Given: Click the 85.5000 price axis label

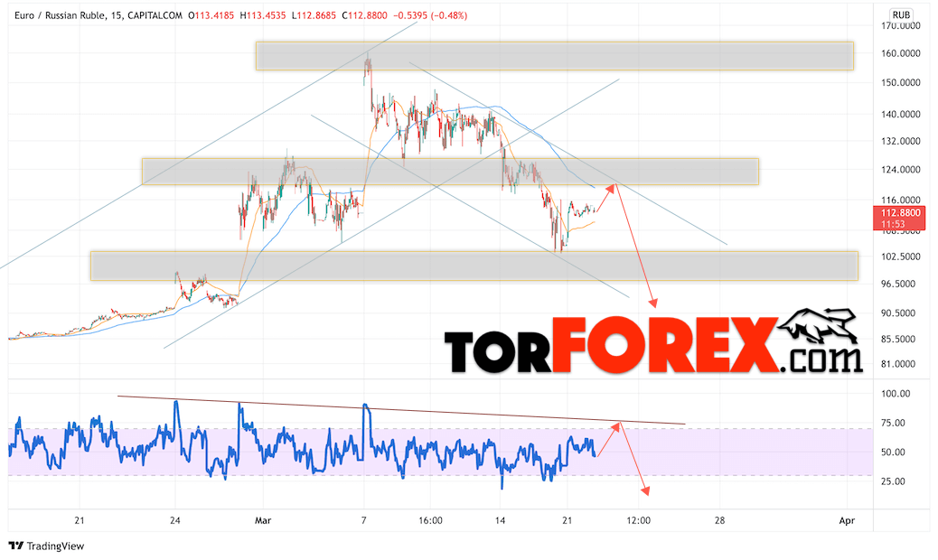Looking at the screenshot, I should pyautogui.click(x=898, y=339).
